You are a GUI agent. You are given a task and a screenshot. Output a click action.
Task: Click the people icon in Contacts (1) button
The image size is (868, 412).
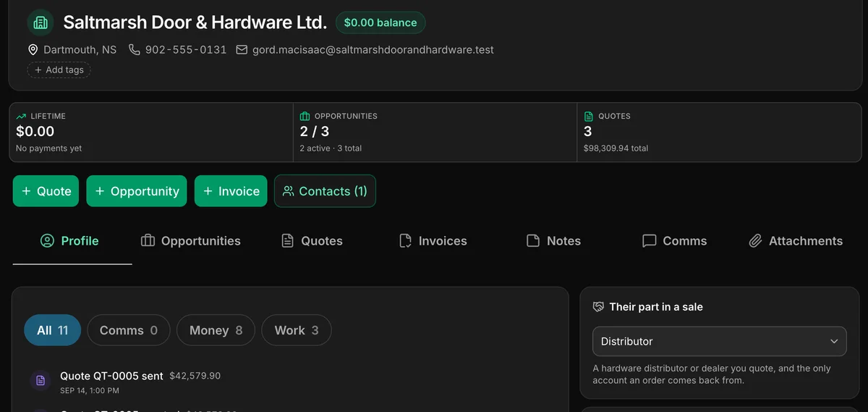click(289, 191)
